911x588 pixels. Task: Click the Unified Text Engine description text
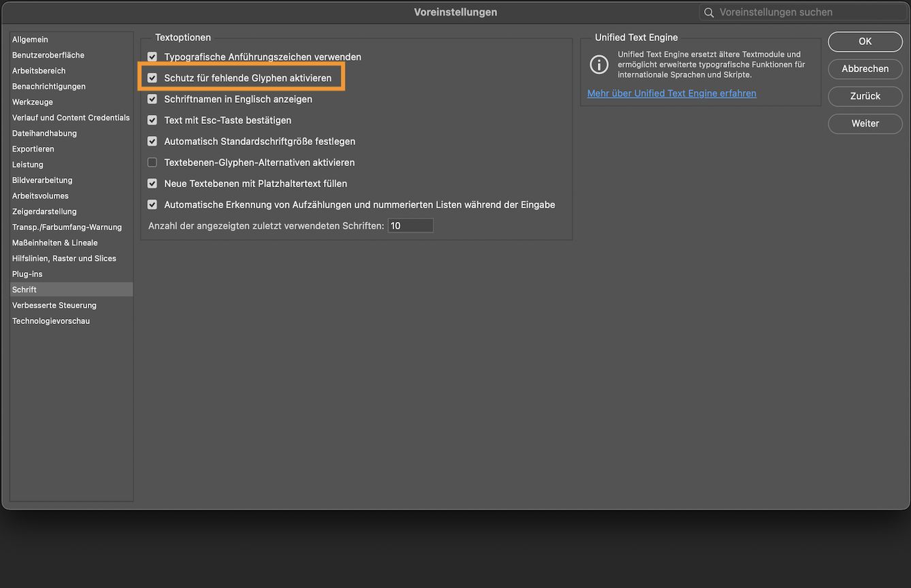[x=712, y=65]
